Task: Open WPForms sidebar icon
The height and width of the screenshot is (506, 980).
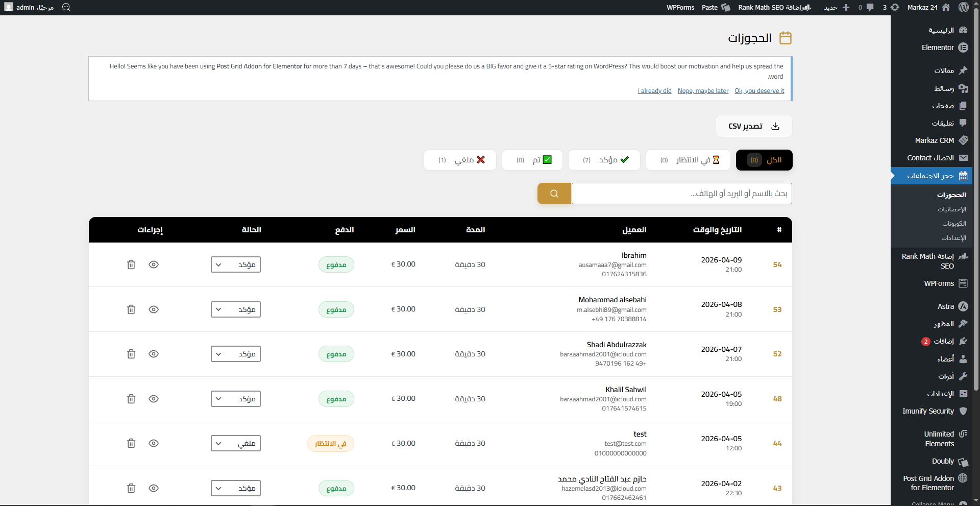Action: (x=963, y=283)
